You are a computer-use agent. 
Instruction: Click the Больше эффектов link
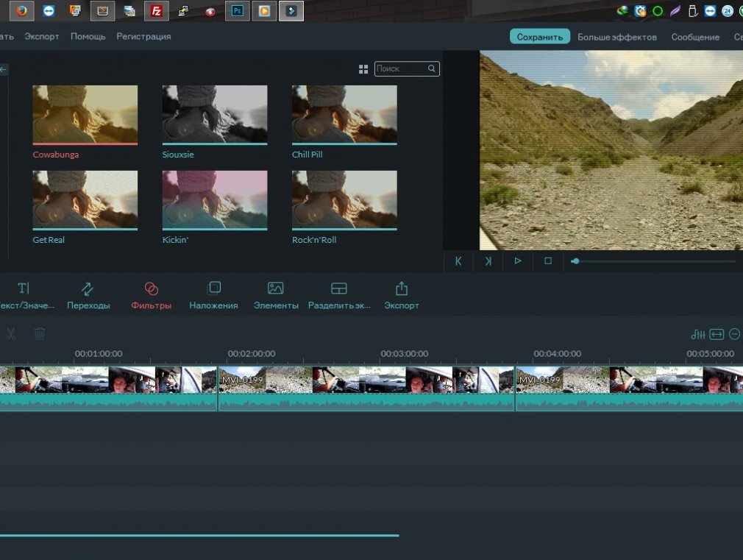616,37
